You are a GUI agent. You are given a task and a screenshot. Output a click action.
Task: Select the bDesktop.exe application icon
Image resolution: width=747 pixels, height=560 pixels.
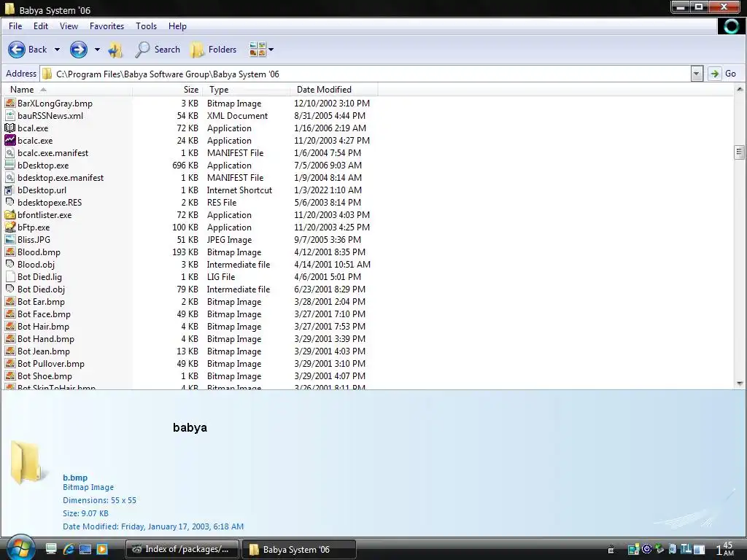(x=9, y=166)
